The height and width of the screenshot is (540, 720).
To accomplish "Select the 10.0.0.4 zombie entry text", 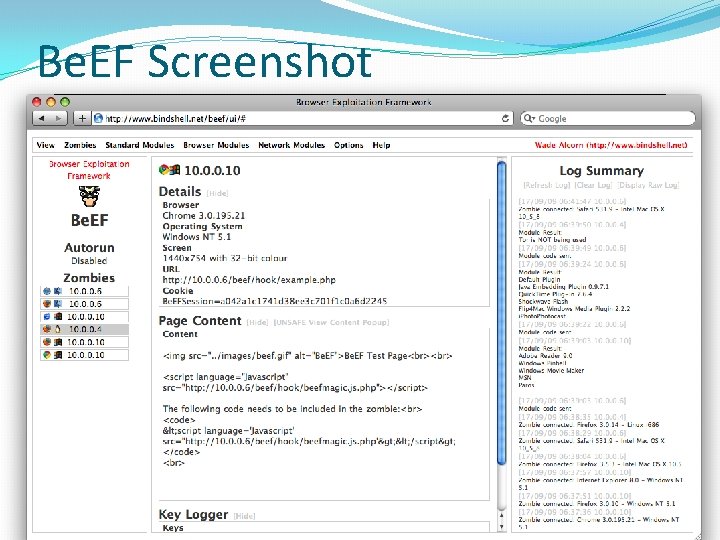I will point(85,329).
